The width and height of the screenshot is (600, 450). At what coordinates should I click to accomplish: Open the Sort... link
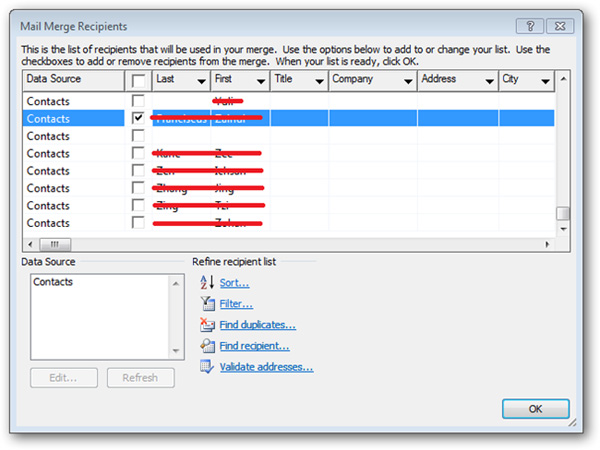coord(234,283)
